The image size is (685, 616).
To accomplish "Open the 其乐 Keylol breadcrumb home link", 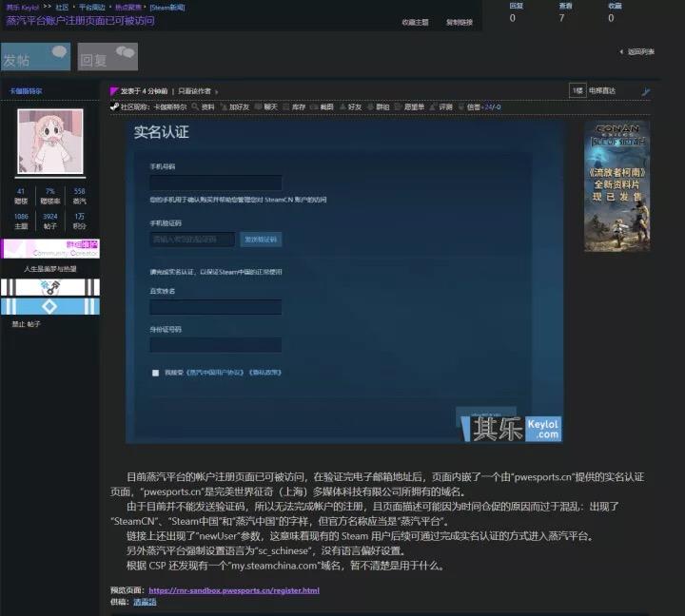I will coord(22,8).
